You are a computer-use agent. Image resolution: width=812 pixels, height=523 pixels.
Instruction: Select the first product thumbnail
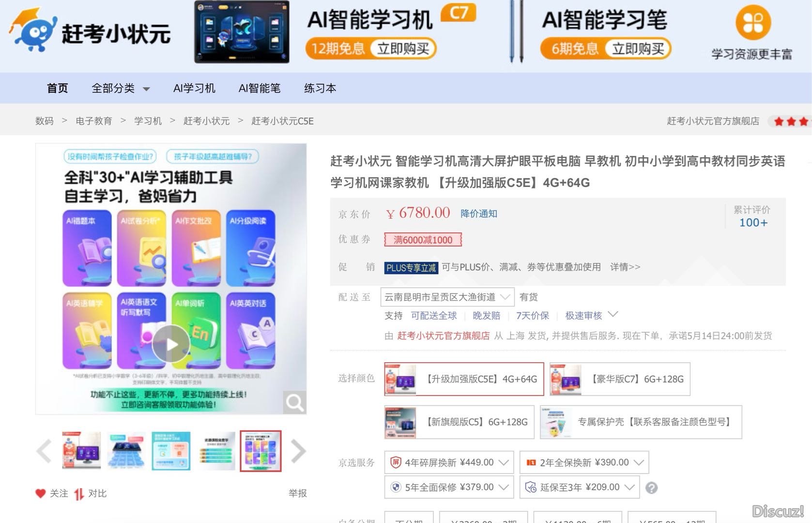[81, 451]
